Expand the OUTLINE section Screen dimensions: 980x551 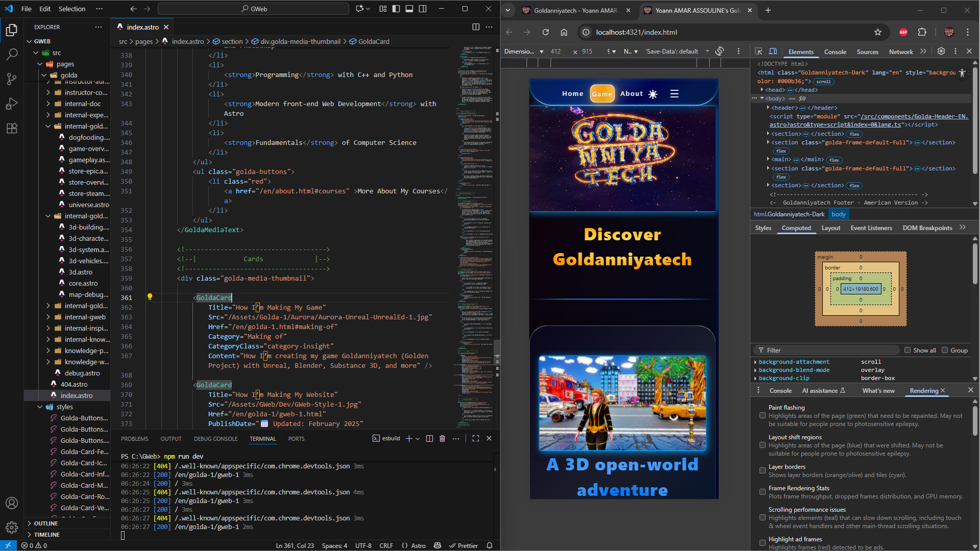(46, 523)
